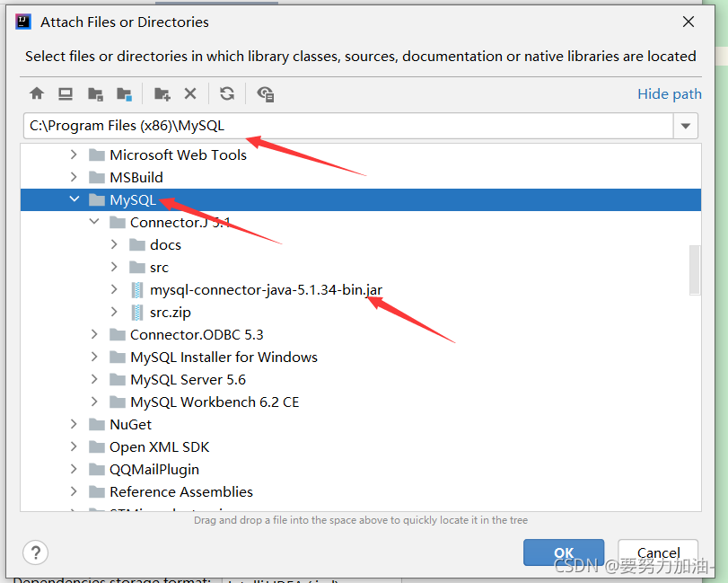Expand QQMailPlugin folder chevron
728x583 pixels.
(x=74, y=469)
